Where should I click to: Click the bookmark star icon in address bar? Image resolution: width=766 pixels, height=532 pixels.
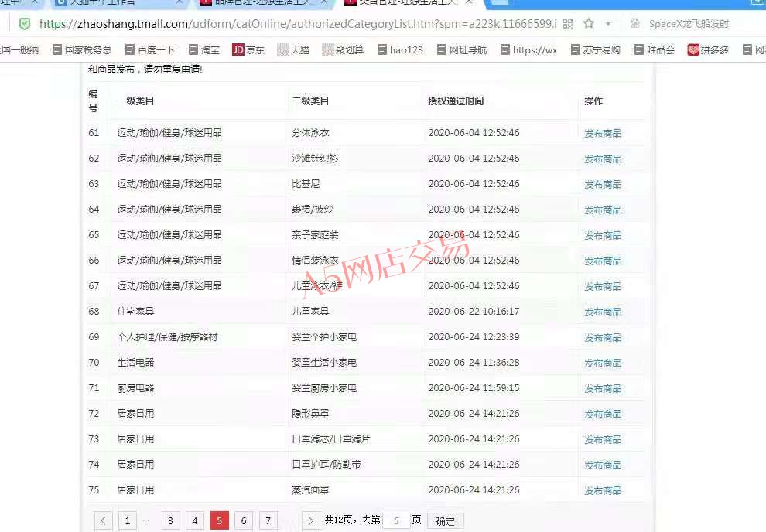click(x=588, y=24)
